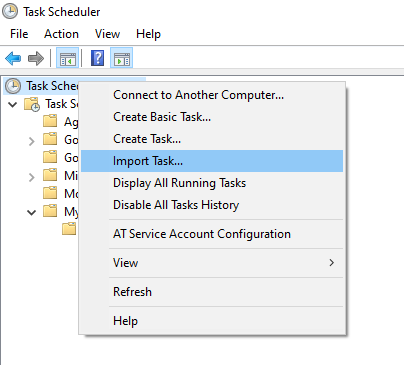Toggle the Show/Hide Console Tree toolbar icon
The width and height of the screenshot is (404, 365).
pyautogui.click(x=68, y=58)
